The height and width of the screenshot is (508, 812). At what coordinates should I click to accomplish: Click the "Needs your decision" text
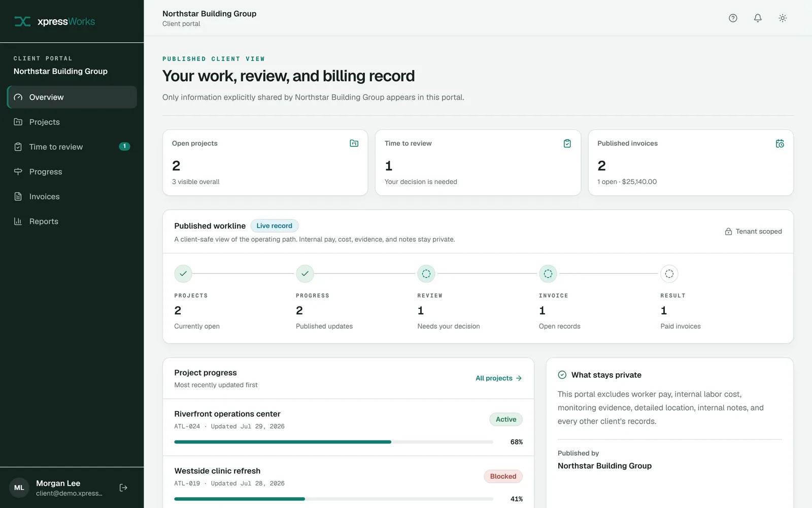tap(449, 326)
